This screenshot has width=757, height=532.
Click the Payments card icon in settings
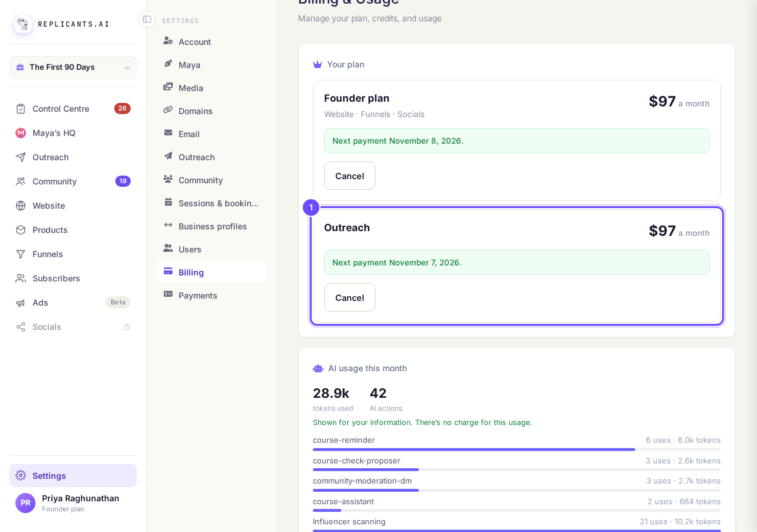click(x=169, y=294)
